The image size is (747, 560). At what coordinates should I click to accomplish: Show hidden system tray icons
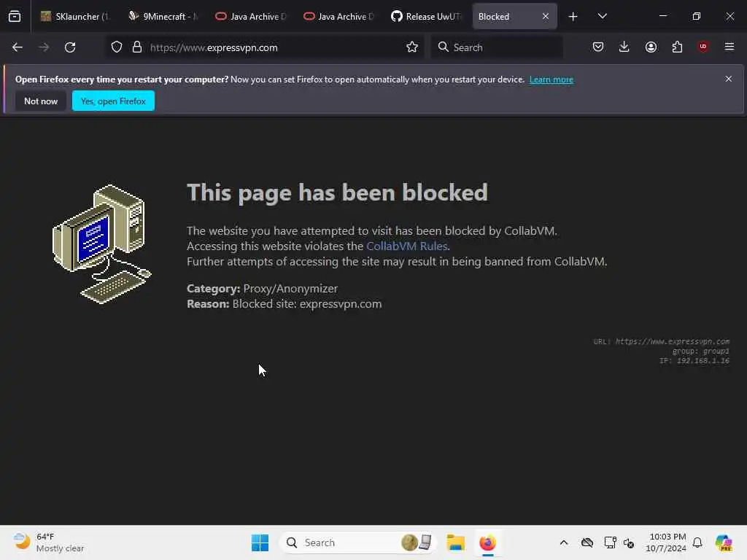[564, 542]
